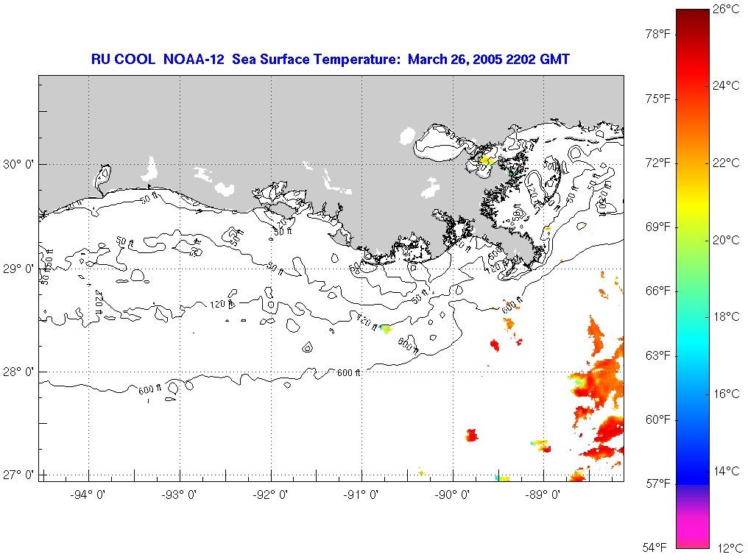Pick the 14°C label on the color scale
The height and width of the screenshot is (560, 748).
tap(726, 471)
